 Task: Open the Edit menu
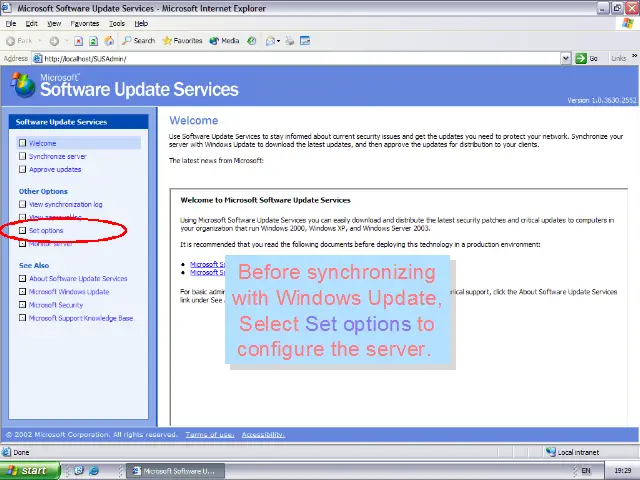(x=31, y=24)
